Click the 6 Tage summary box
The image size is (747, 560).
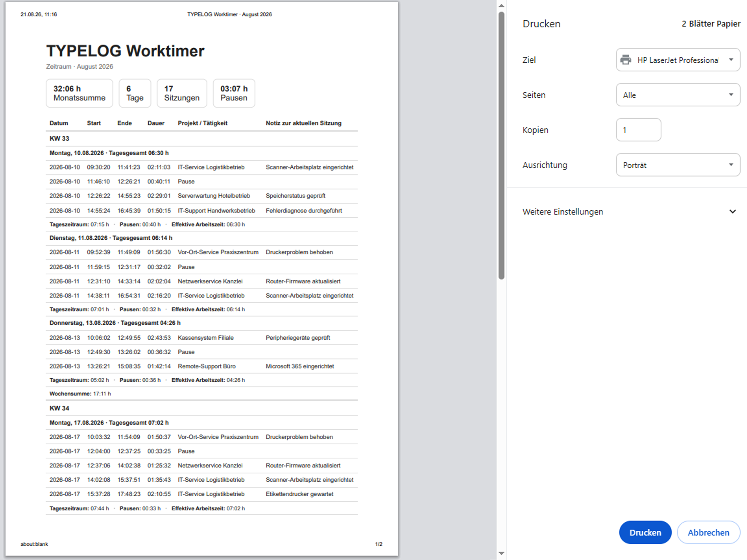point(135,93)
